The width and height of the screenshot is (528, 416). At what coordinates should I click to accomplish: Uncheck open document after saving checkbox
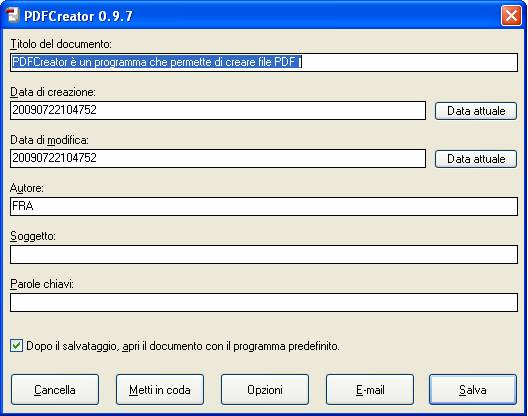(x=16, y=346)
